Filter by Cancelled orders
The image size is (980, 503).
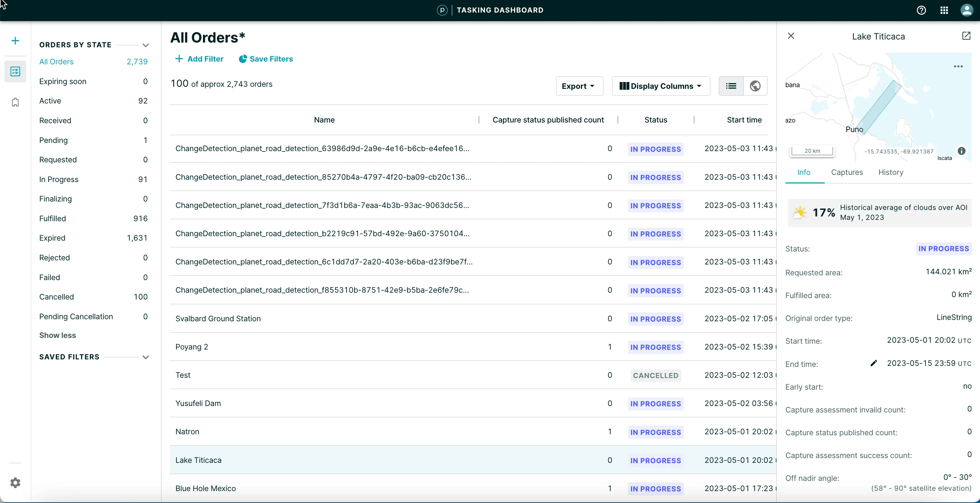[x=93, y=297]
